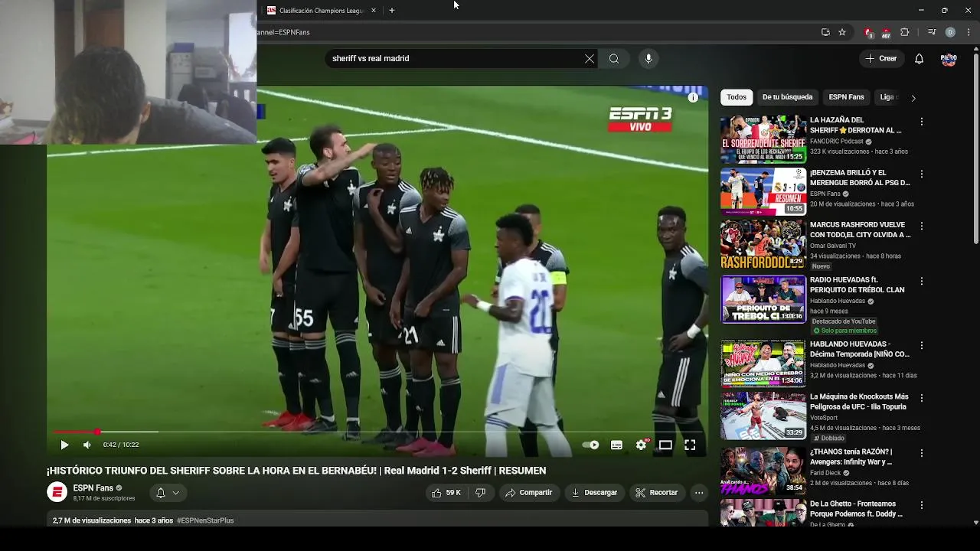Open the video settings gear
Screen dimensions: 980x551
(x=642, y=445)
